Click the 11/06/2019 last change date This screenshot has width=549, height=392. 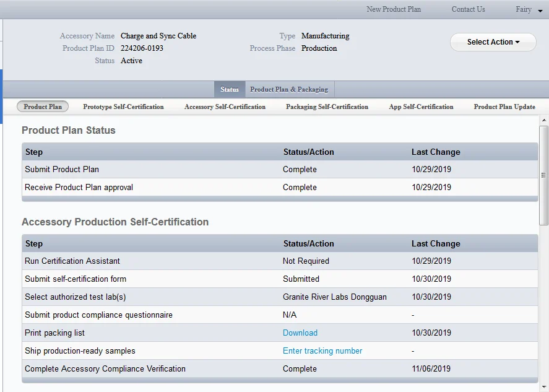coord(431,369)
